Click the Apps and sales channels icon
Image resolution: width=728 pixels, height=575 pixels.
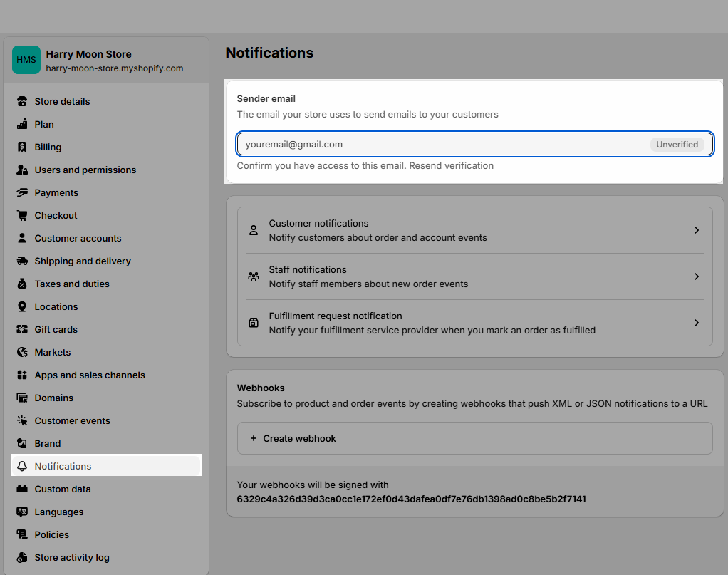pos(22,374)
